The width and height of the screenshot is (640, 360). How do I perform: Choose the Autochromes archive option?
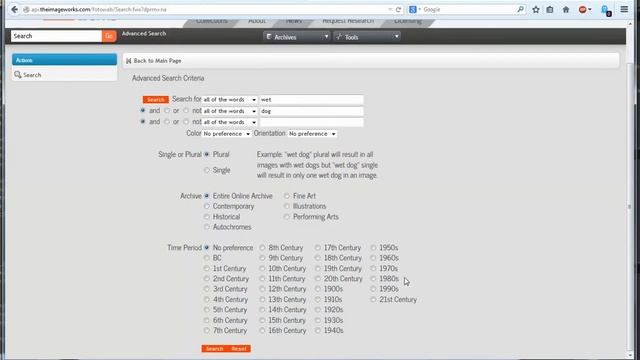[x=207, y=227]
